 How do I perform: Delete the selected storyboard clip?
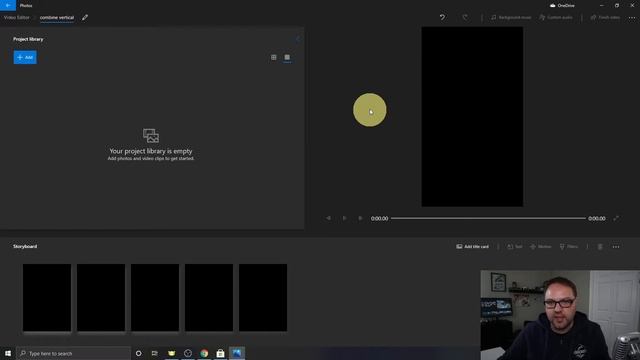coord(600,247)
